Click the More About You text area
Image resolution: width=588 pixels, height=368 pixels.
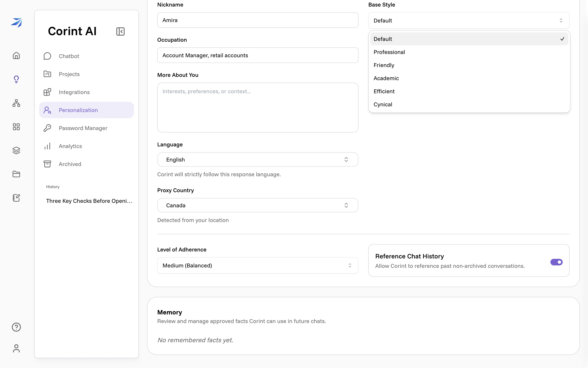pos(257,108)
